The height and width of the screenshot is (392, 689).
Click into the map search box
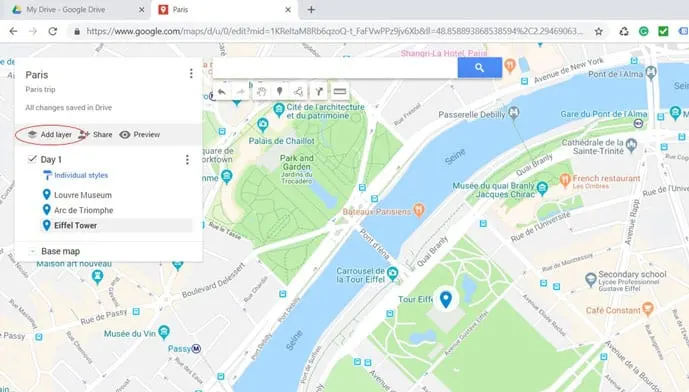coord(335,68)
